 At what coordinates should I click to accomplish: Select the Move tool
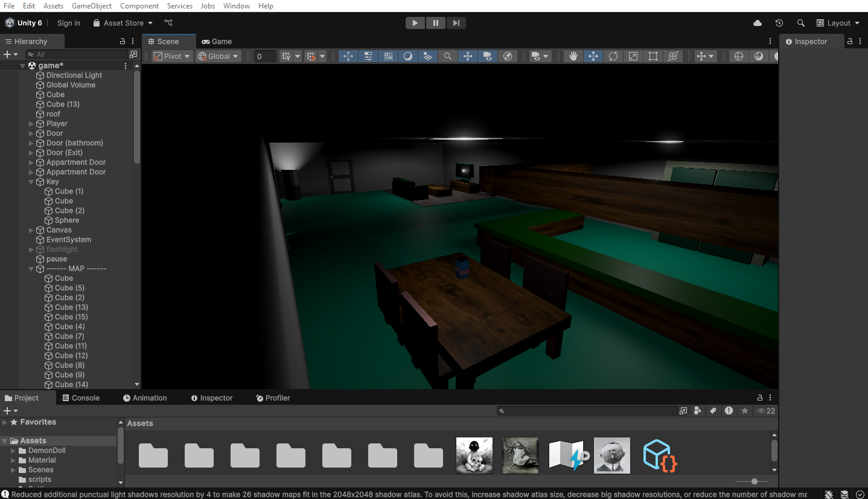coord(593,56)
